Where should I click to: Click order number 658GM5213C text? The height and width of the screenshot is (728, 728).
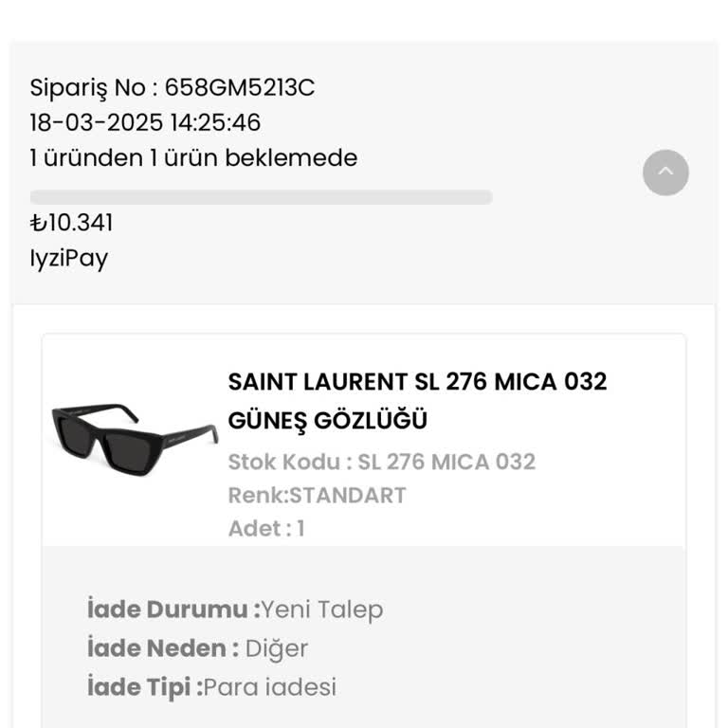[173, 88]
